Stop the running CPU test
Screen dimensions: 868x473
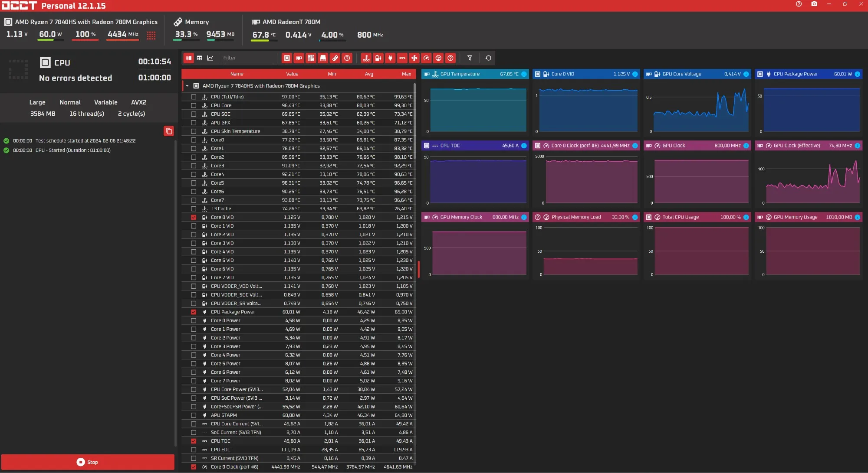[88, 462]
